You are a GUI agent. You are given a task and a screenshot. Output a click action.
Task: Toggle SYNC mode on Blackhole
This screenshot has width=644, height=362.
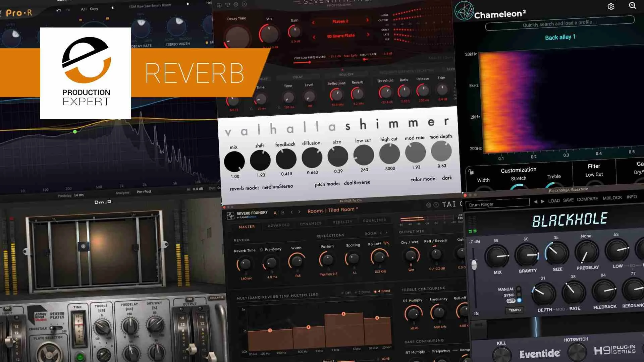[519, 294]
